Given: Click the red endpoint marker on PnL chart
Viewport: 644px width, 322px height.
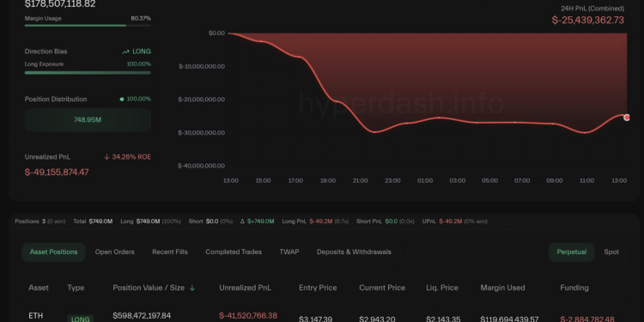Looking at the screenshot, I should point(627,118).
